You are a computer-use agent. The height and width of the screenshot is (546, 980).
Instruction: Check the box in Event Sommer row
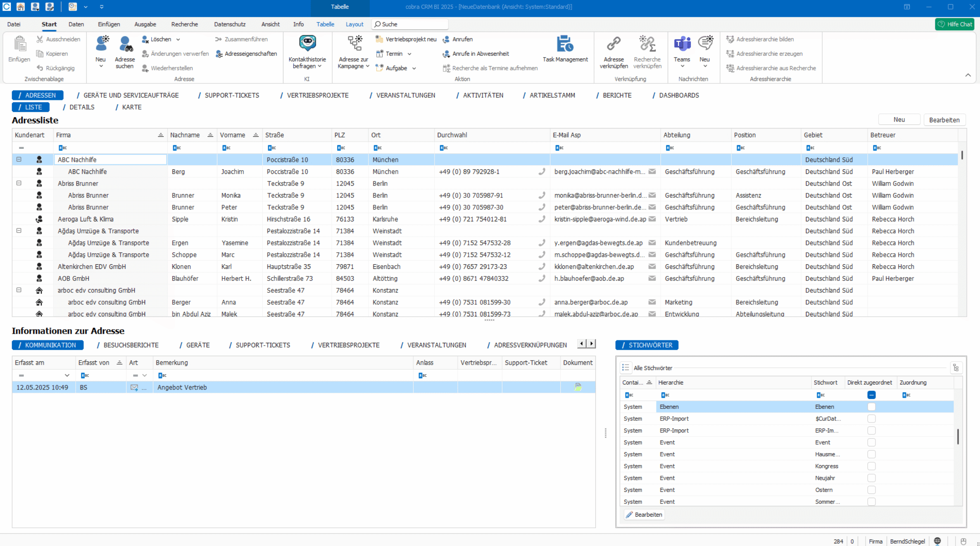point(871,502)
